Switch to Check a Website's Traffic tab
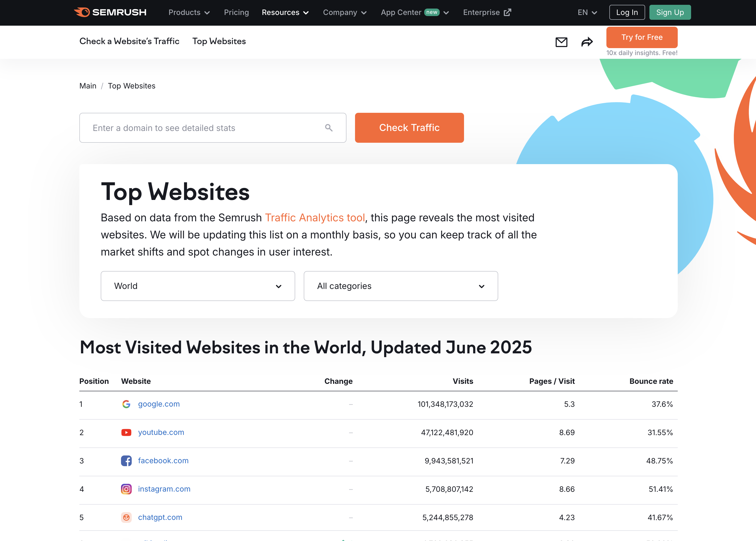Image resolution: width=756 pixels, height=541 pixels. pos(129,41)
